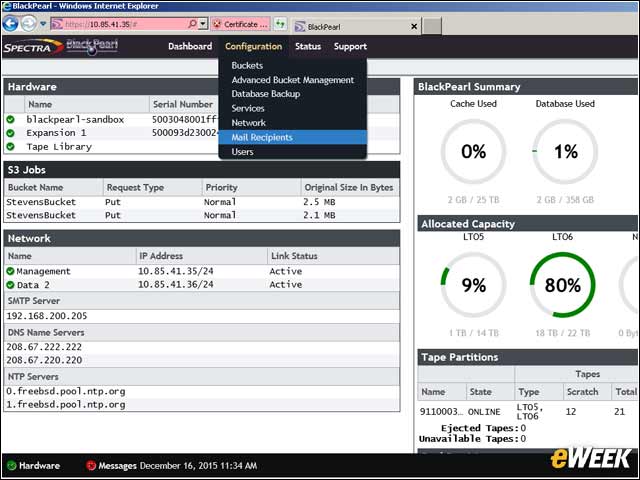Click the browser Back arrow button

click(x=10, y=24)
